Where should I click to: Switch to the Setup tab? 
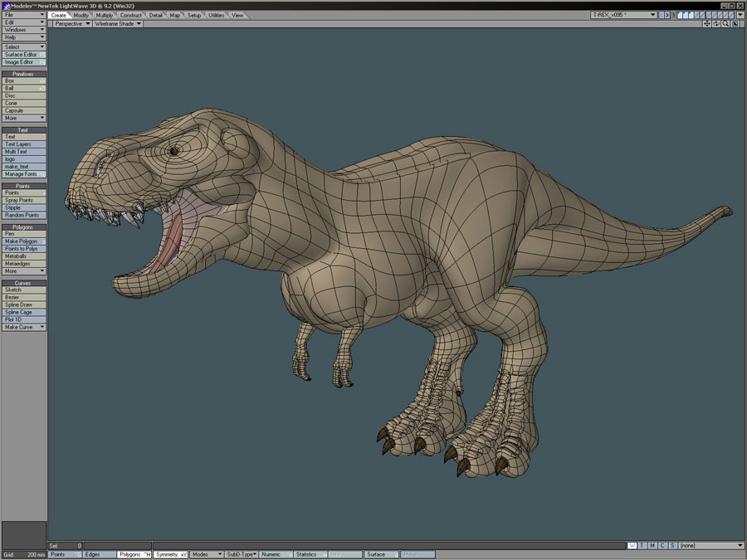(194, 15)
